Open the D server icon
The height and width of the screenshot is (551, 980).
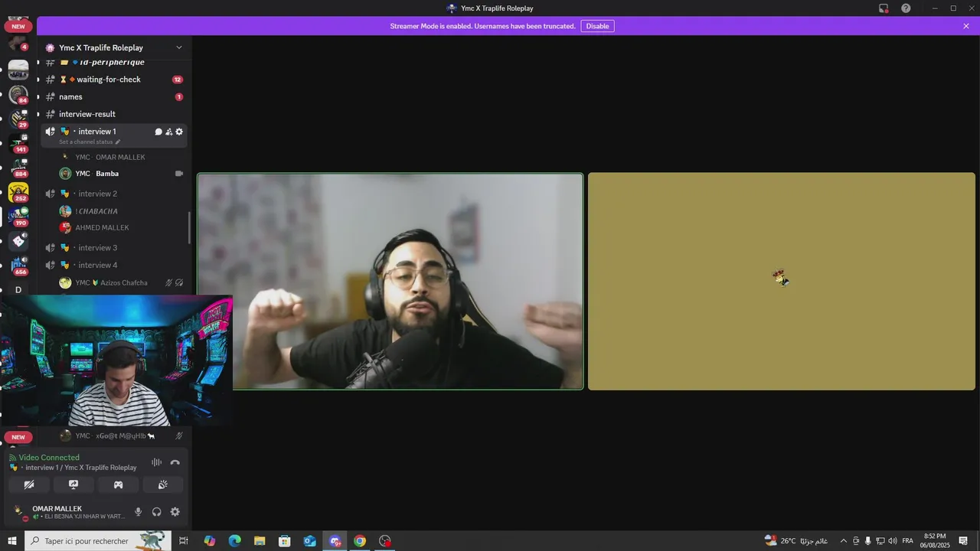(18, 290)
